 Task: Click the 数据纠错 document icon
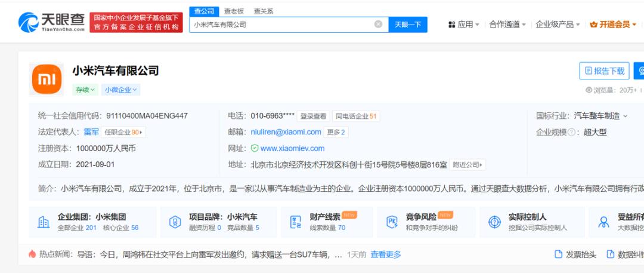tap(611, 254)
